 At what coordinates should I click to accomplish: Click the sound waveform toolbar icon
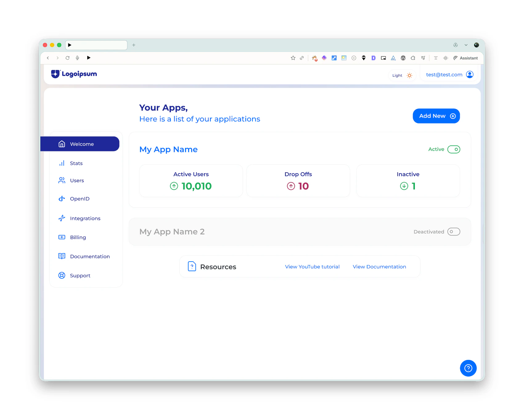(x=446, y=58)
